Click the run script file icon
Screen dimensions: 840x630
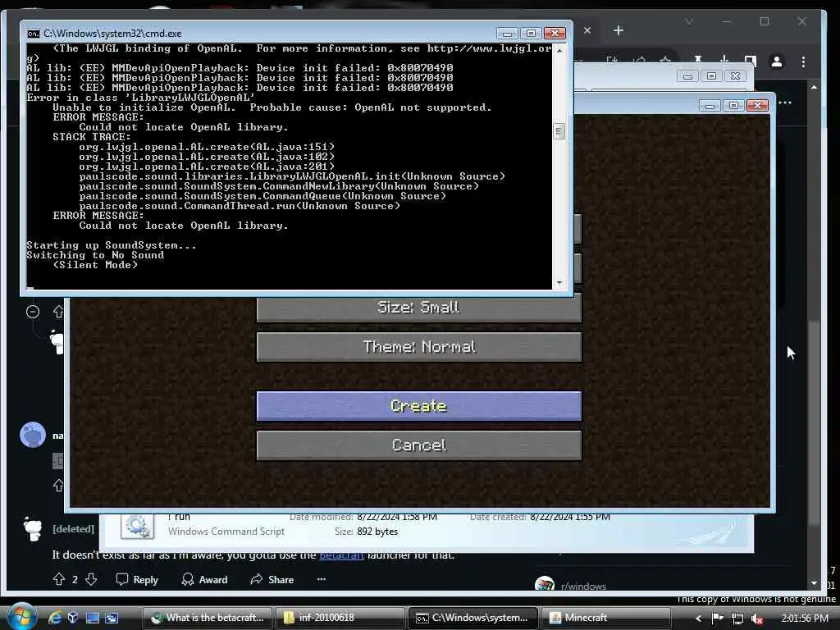[137, 526]
